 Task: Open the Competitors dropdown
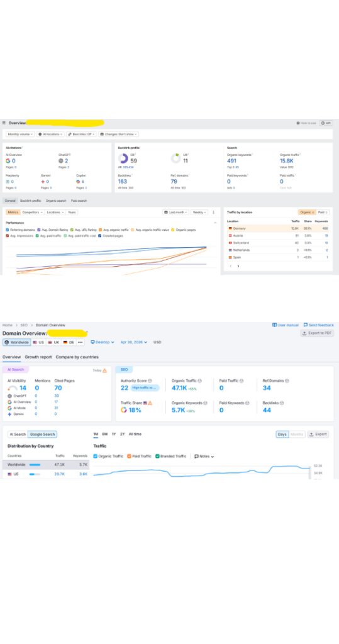(33, 213)
